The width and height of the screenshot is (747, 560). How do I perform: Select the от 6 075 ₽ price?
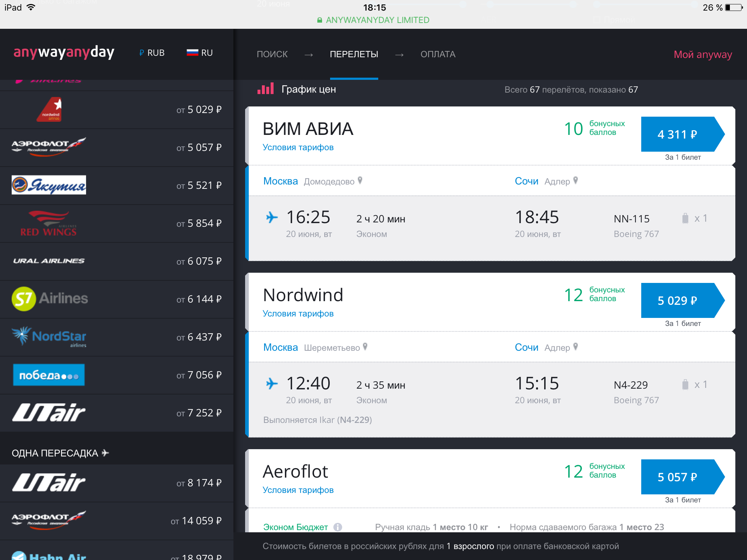pyautogui.click(x=199, y=261)
